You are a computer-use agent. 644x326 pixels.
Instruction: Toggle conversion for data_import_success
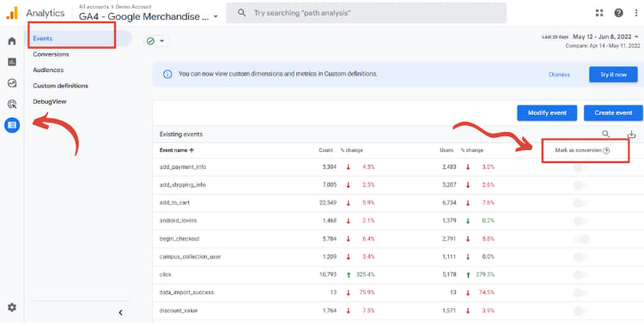click(580, 293)
